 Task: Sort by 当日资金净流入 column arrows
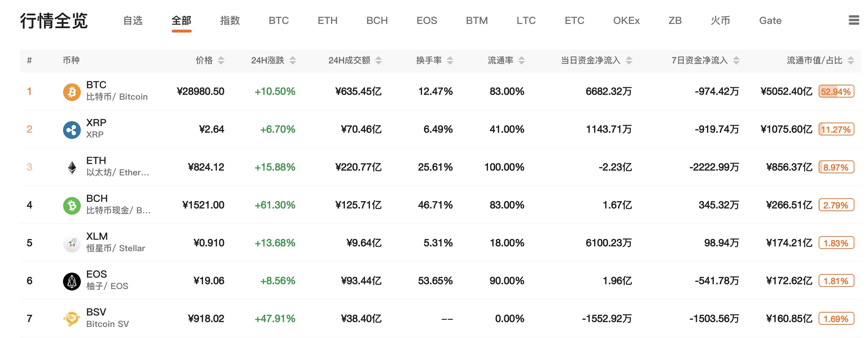[x=629, y=60]
